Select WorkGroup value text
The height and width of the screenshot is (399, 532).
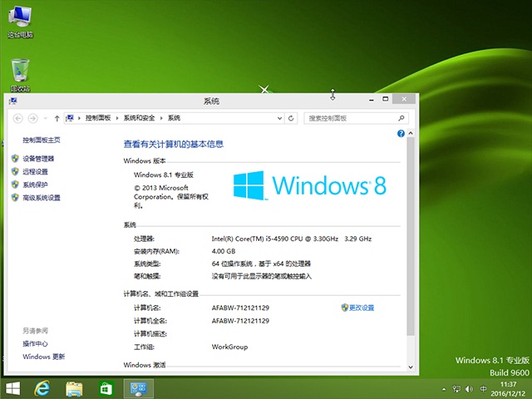click(x=229, y=347)
